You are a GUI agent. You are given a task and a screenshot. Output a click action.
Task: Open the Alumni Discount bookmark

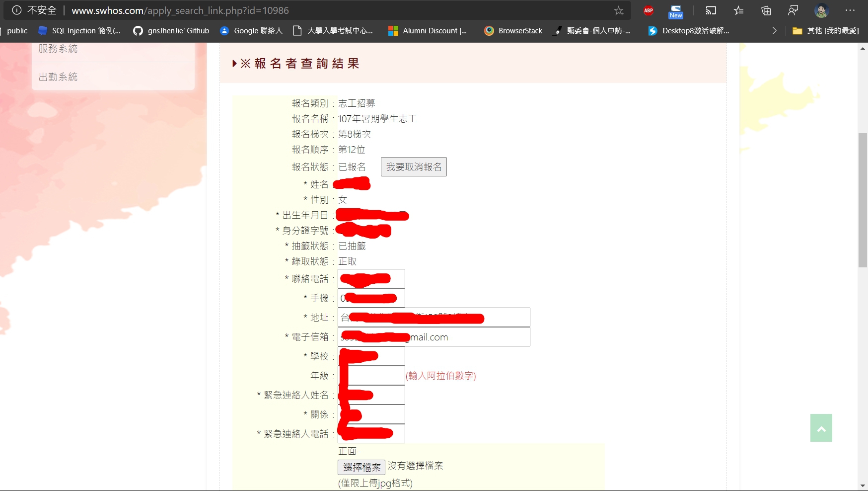tap(428, 31)
